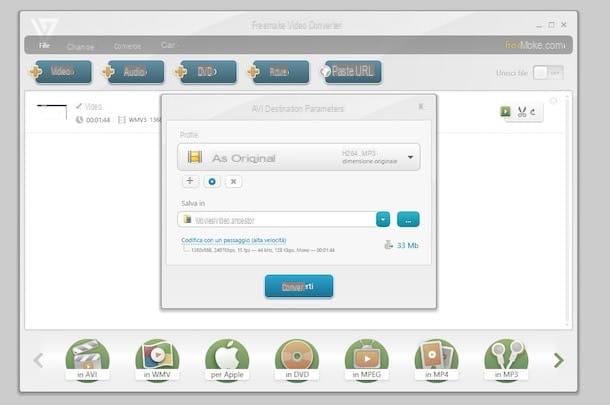Open the Freemake.com website link

pyautogui.click(x=535, y=45)
